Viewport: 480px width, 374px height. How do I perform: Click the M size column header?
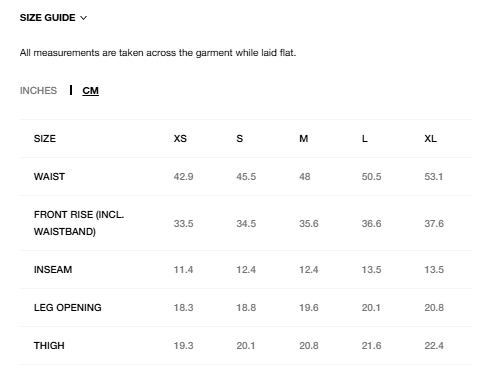tap(303, 139)
